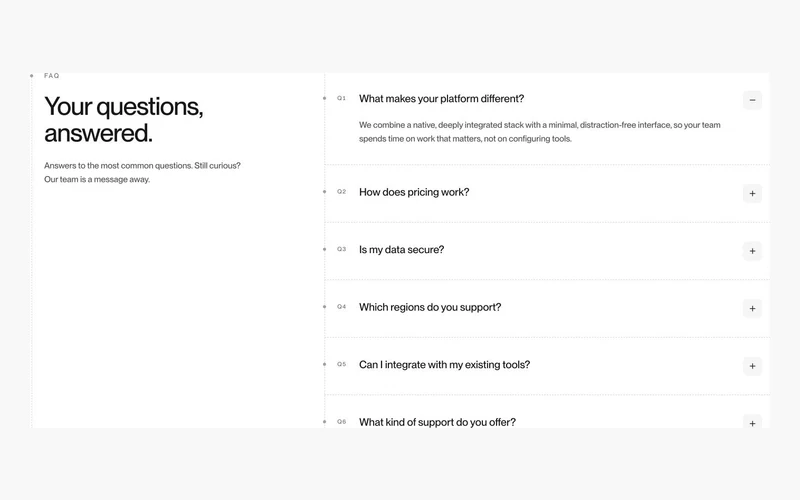Image resolution: width=800 pixels, height=500 pixels.
Task: Select the 'What makes your platform different?' heading
Action: 441,99
